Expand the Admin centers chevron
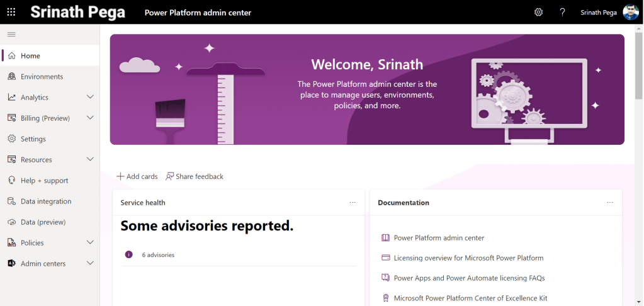 pos(90,263)
